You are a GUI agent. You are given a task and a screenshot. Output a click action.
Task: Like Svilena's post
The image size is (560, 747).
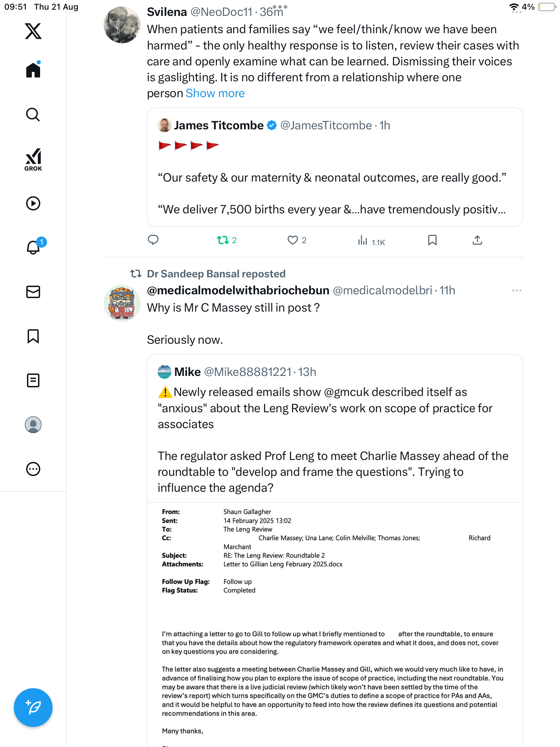pos(293,240)
